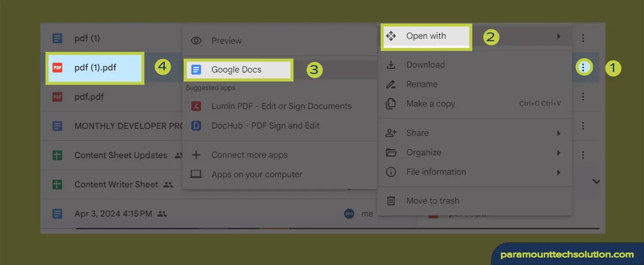Select Move to trash
644x265 pixels.
(x=475, y=201)
